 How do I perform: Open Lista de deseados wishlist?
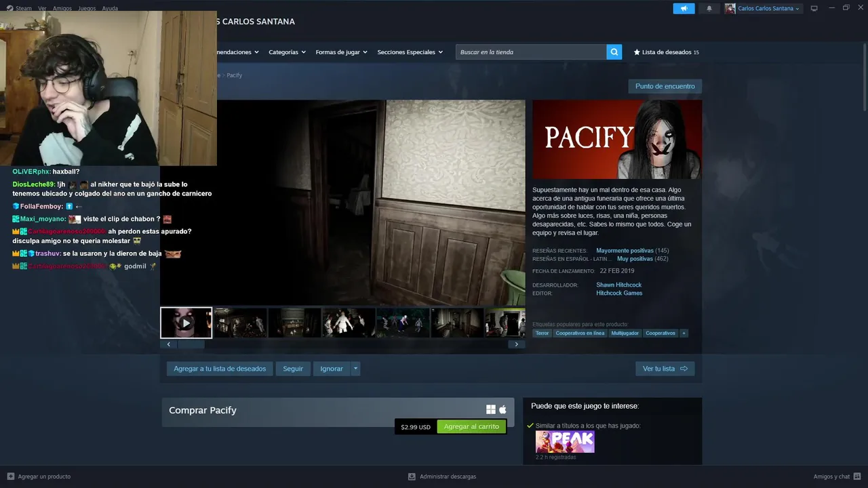(666, 52)
